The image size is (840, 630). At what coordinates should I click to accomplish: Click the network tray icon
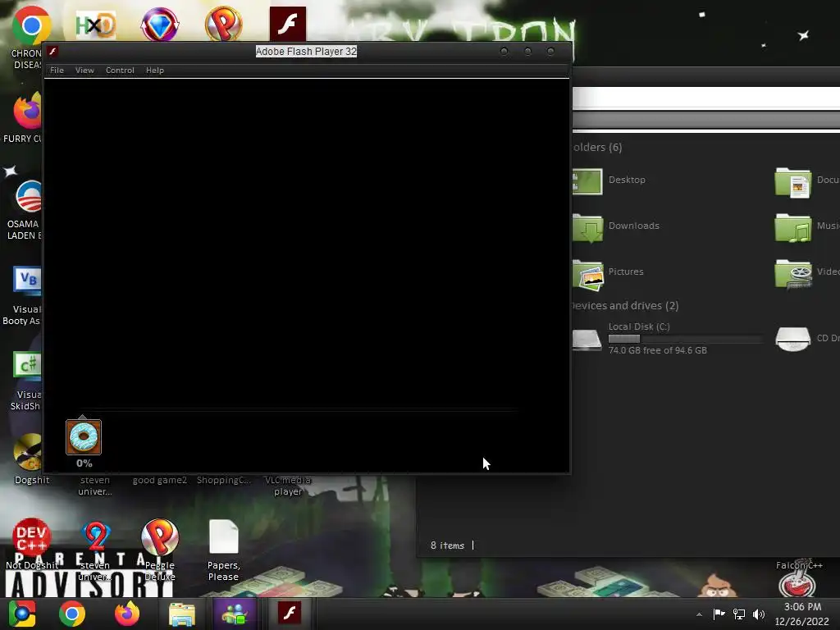(739, 614)
